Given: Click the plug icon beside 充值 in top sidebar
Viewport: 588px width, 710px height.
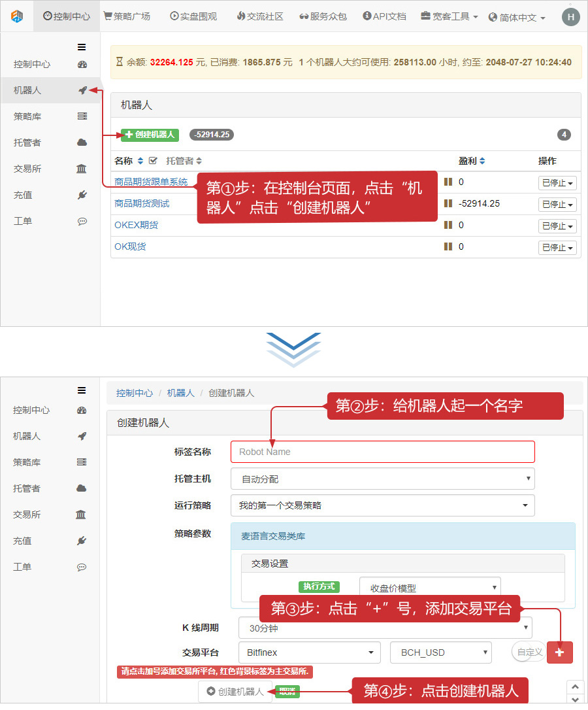Looking at the screenshot, I should [82, 195].
